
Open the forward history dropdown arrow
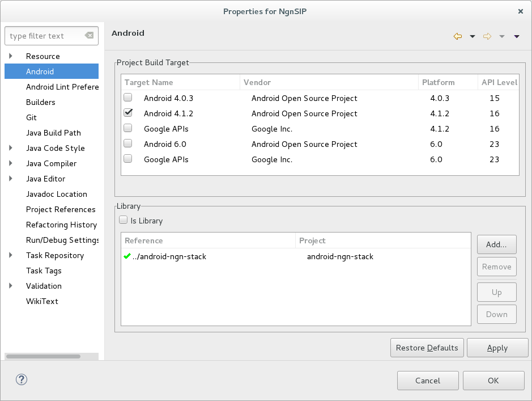(x=502, y=36)
